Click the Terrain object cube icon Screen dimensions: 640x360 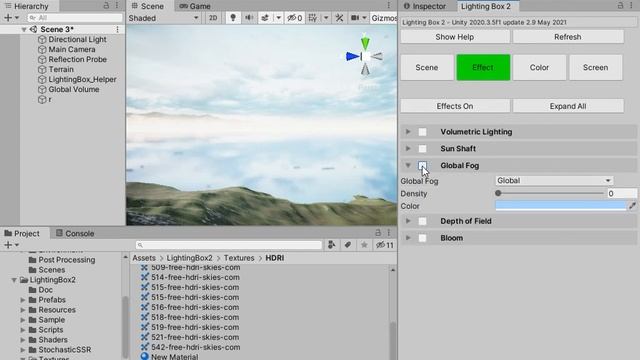pyautogui.click(x=42, y=69)
